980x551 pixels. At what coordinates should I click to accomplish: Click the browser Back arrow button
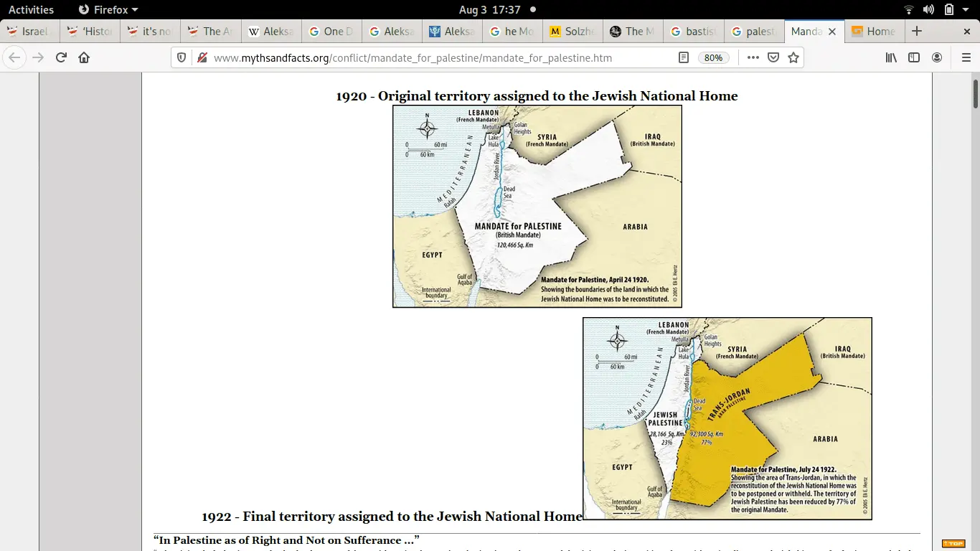15,57
